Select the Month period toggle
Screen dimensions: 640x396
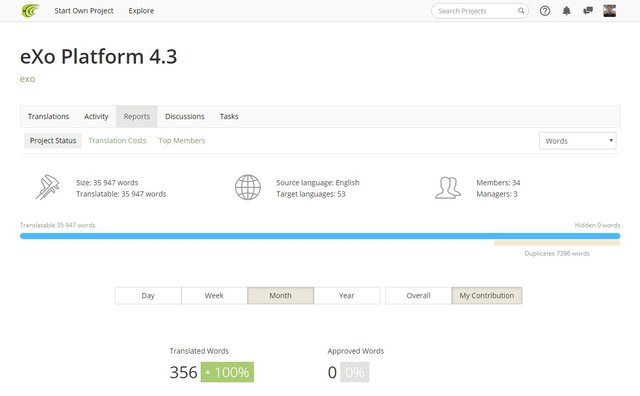(x=280, y=296)
